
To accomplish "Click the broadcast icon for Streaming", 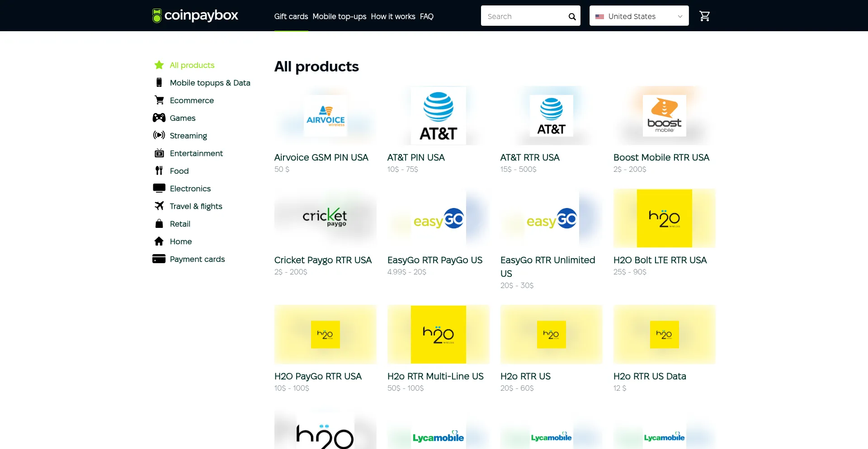I will 159,135.
